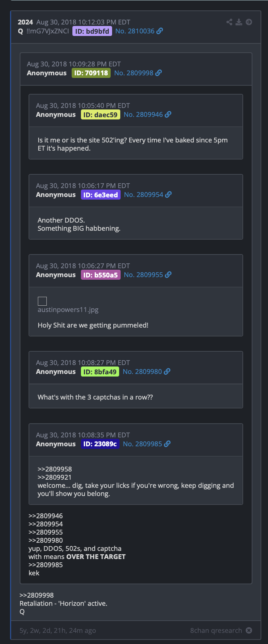This screenshot has width=268, height=644.
Task: Select the purple ID: bd9bfd badge
Action: (x=92, y=31)
